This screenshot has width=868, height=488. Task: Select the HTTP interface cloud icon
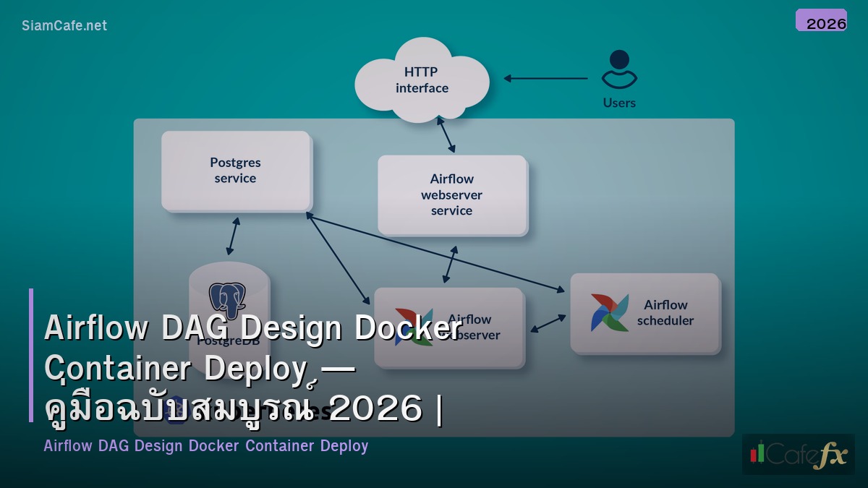(x=422, y=78)
